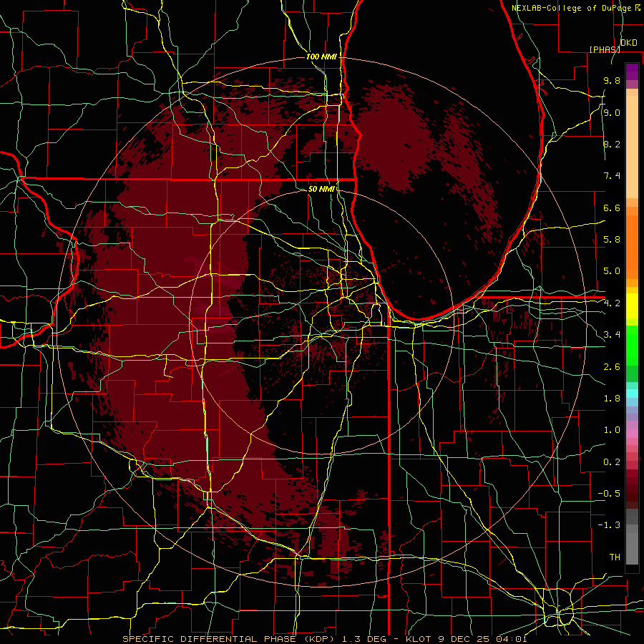This screenshot has height=644, width=644.
Task: Click the DKD label above the scale
Action: (x=628, y=43)
